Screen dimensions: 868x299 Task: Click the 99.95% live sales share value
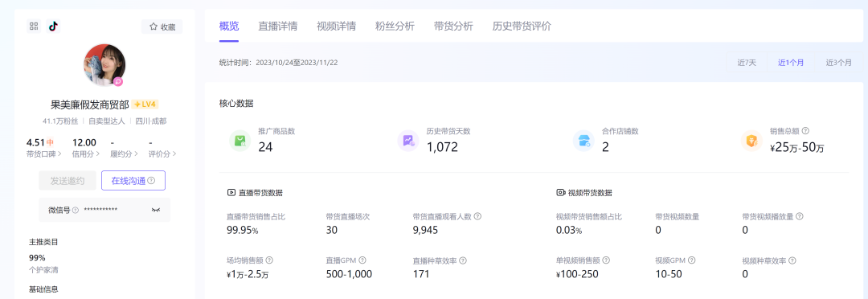(243, 230)
